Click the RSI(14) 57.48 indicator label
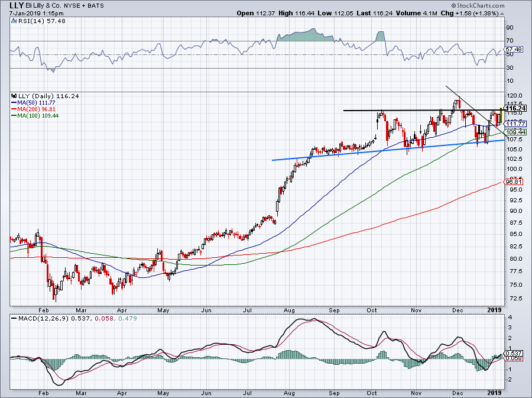 pyautogui.click(x=41, y=21)
